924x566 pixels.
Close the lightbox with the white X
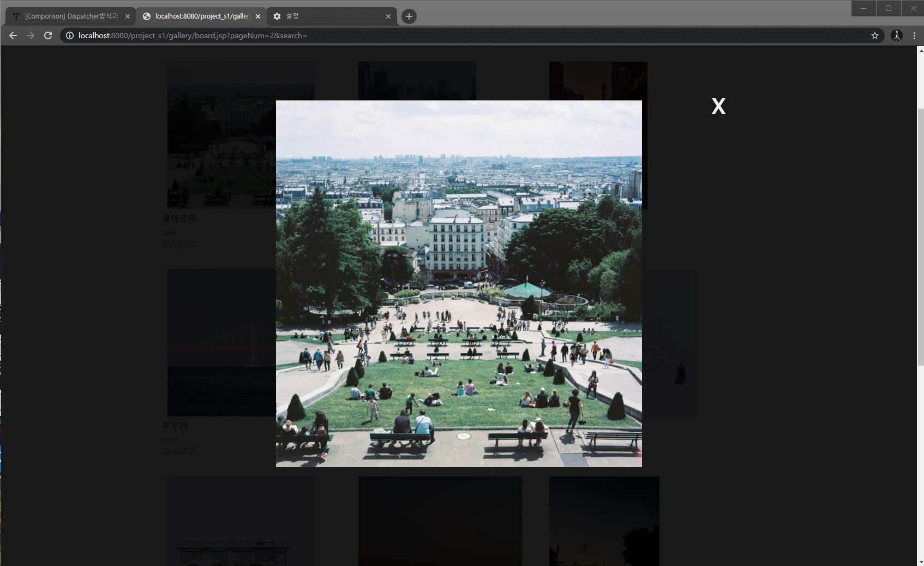[718, 106]
